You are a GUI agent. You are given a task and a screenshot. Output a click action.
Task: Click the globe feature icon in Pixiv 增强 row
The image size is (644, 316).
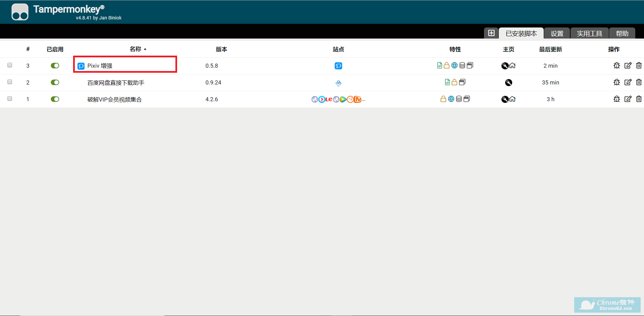click(x=454, y=65)
